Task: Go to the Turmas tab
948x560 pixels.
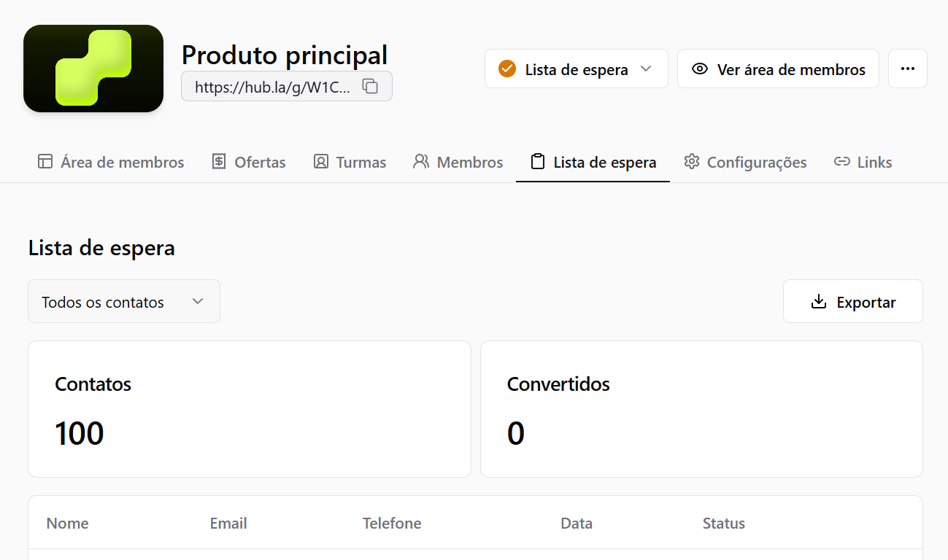Action: (350, 162)
